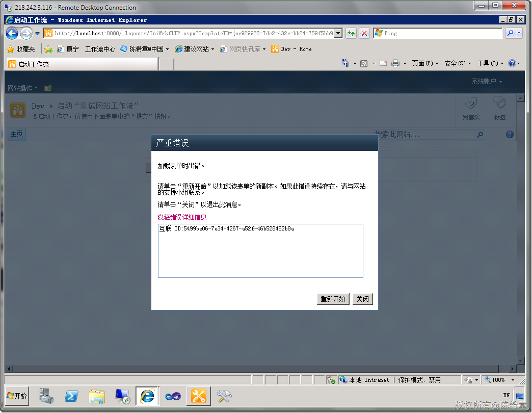This screenshot has width=532, height=413.
Task: Click the add to favorites bar star icon
Action: pyautogui.click(x=48, y=49)
